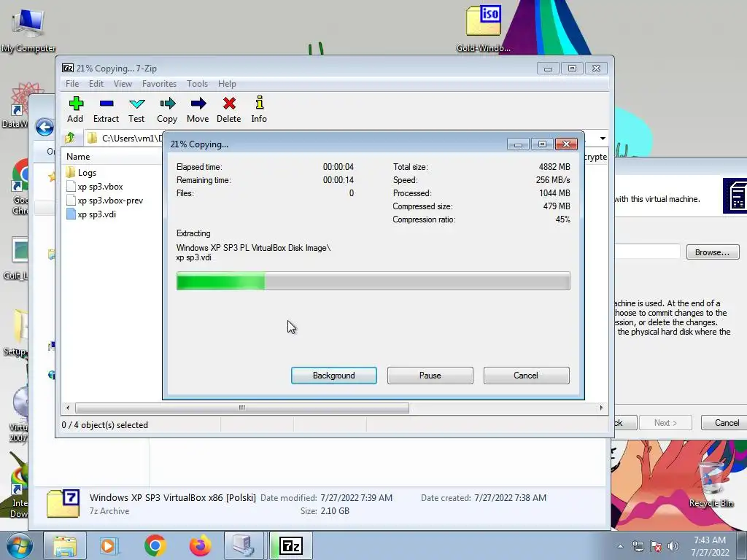Select the Logs folder icon
This screenshot has width=747, height=560.
tap(71, 172)
